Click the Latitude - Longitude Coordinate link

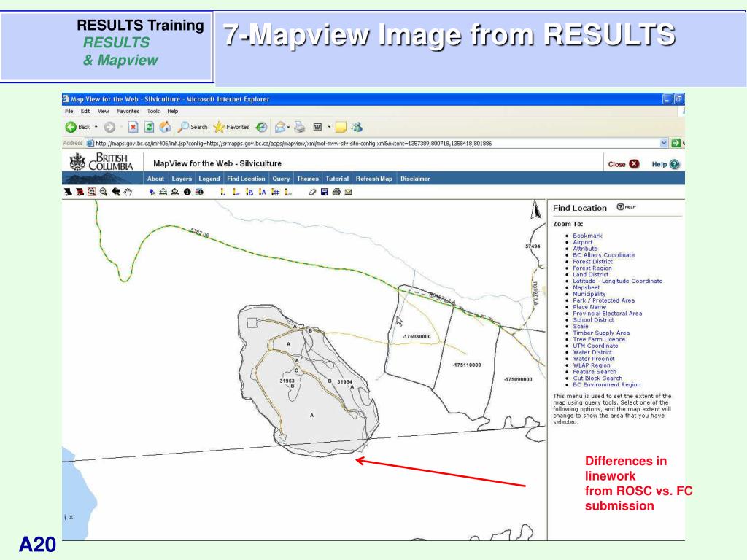[617, 281]
